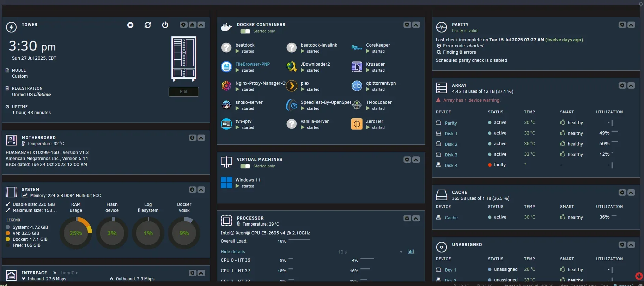
Task: Toggle Docker Containers 'Started only' switch
Action: coord(245,31)
